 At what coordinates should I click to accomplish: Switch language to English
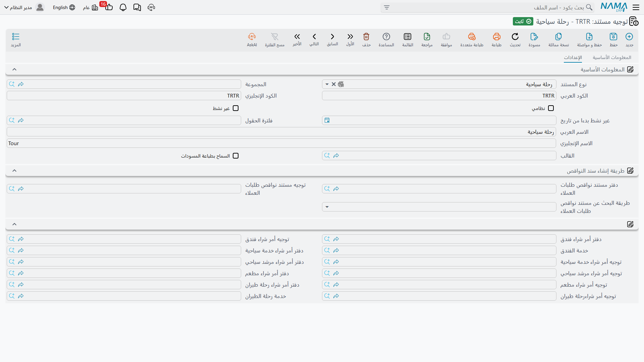(x=64, y=7)
